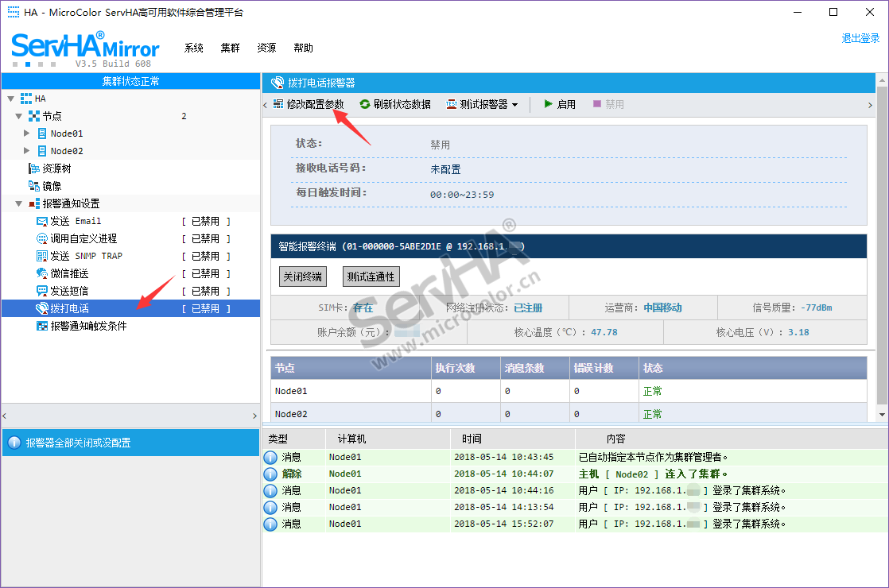Viewport: 889px width, 588px height.
Task: Select the 发送 Email envelope icon
Action: [42, 221]
